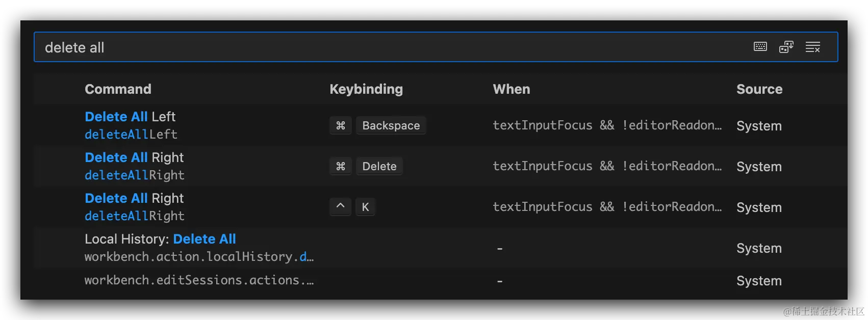868x320 pixels.
Task: Click the Command key cap beside Delete
Action: (x=341, y=166)
